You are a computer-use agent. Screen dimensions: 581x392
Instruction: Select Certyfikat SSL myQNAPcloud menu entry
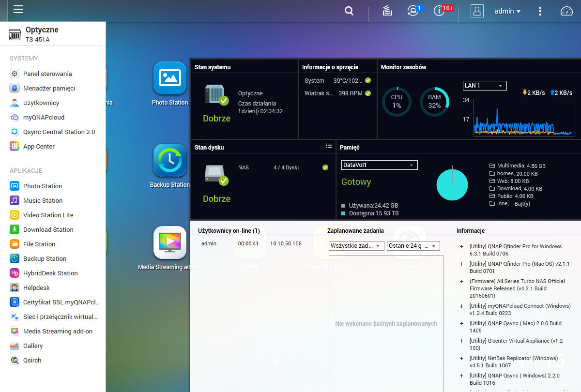pos(53,302)
